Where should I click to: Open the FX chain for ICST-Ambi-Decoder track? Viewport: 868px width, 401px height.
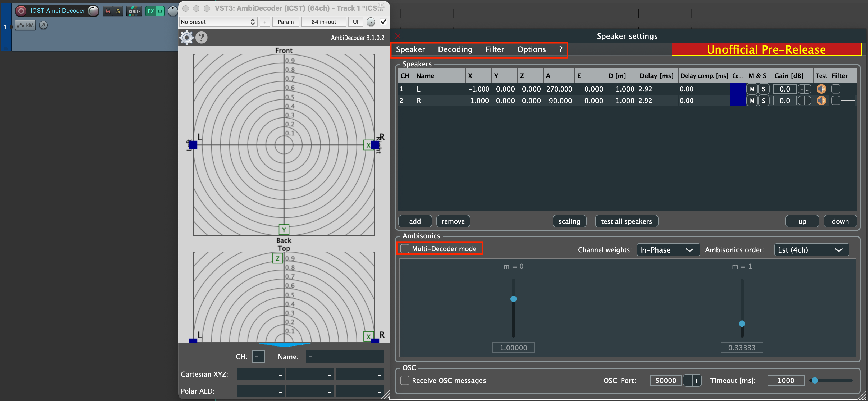[x=150, y=11]
